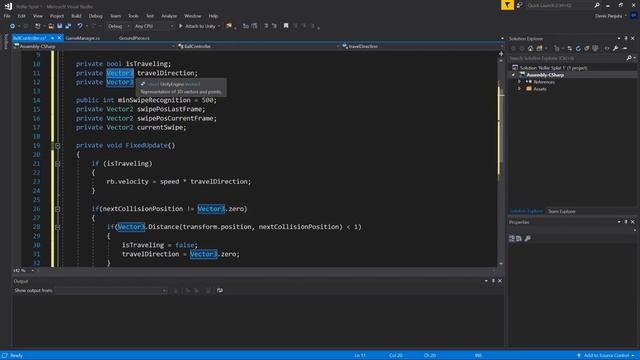Image resolution: width=640 pixels, height=360 pixels.
Task: Click the Solution Explorer Refresh icon
Action: click(578, 49)
